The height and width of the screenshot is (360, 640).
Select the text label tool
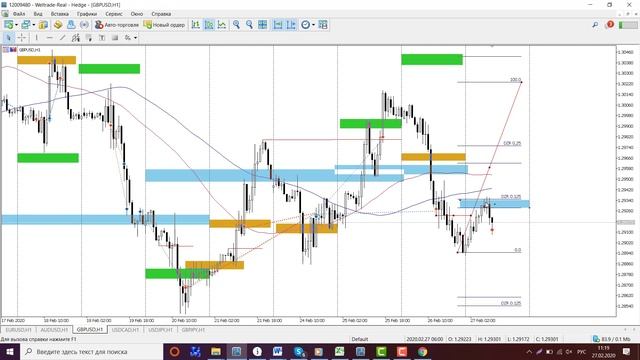coord(102,38)
